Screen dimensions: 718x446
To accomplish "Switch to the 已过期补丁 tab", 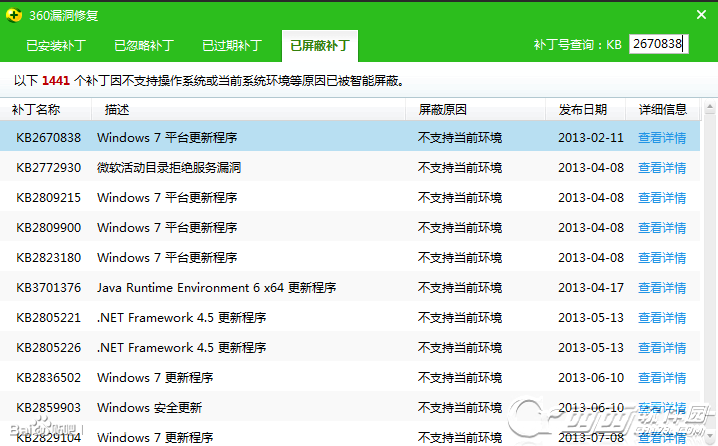I will (x=232, y=45).
